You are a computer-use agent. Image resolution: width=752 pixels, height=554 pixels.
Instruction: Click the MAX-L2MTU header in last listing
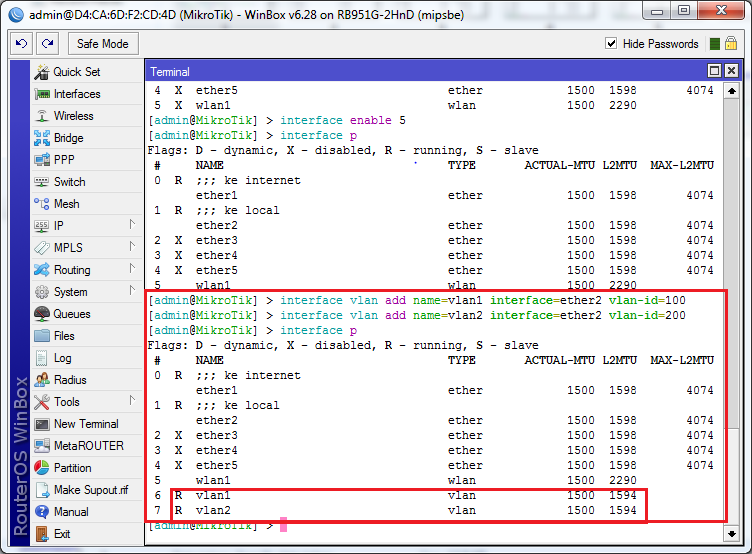(682, 360)
